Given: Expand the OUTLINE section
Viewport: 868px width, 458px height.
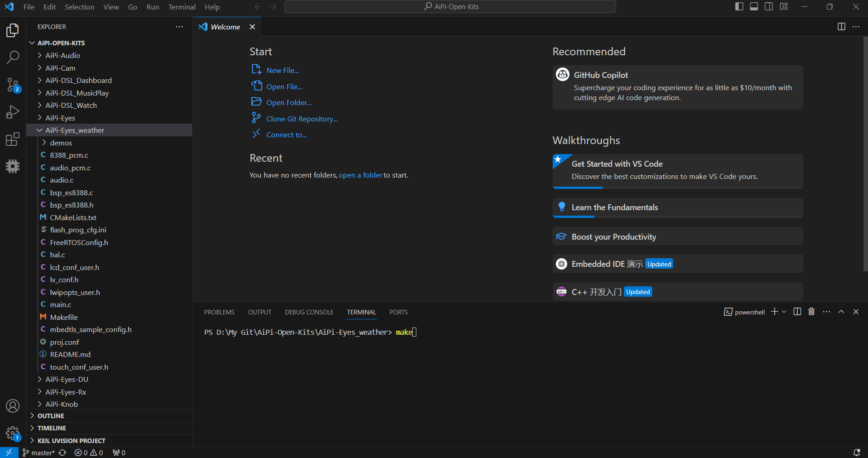Looking at the screenshot, I should tap(109, 416).
